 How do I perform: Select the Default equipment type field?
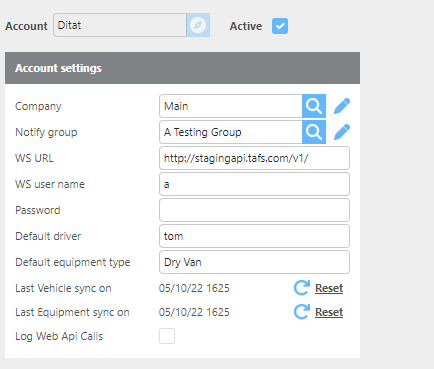click(254, 262)
